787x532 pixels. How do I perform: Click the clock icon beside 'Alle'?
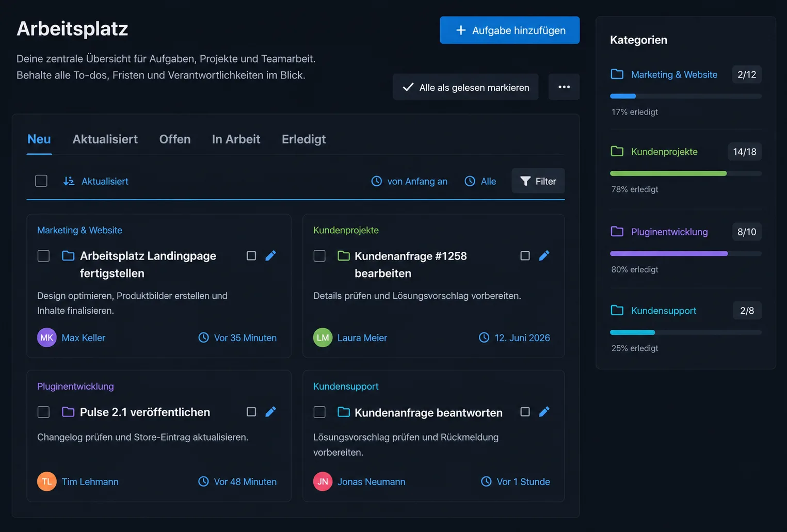coord(470,181)
